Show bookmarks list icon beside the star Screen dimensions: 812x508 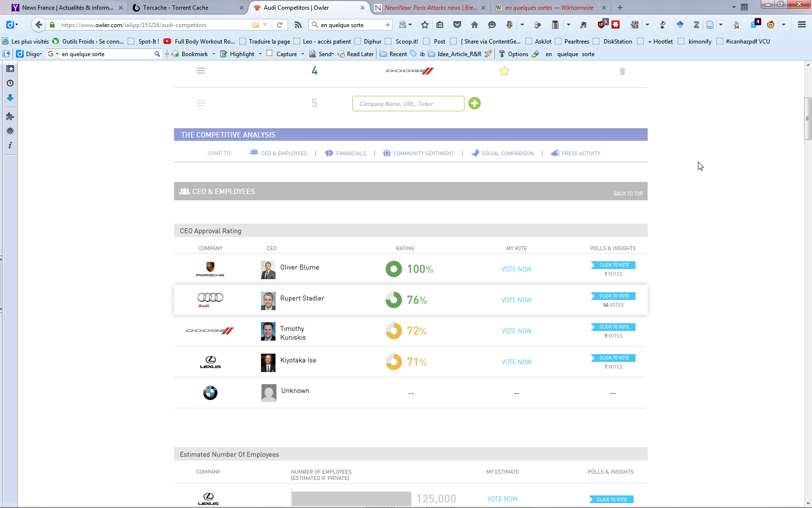click(x=440, y=25)
